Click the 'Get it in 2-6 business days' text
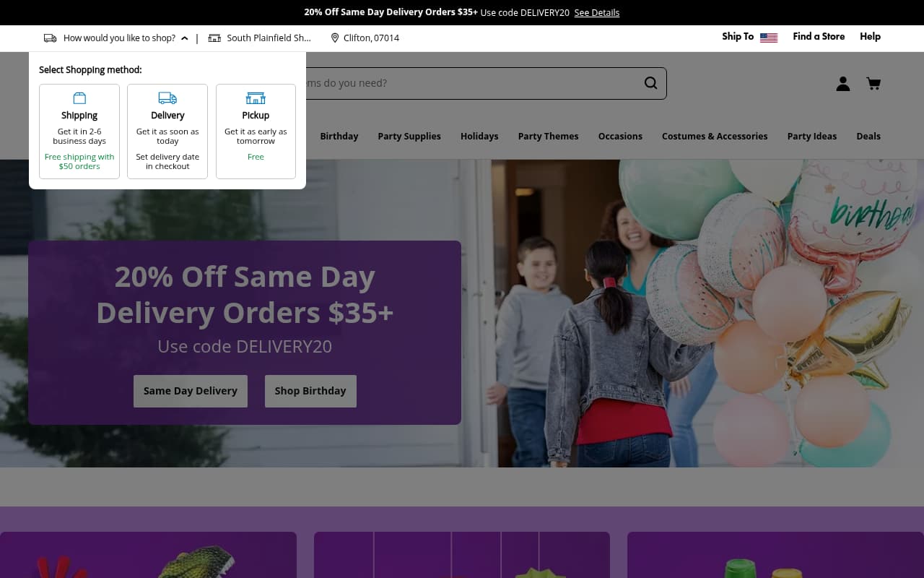 [x=79, y=137]
